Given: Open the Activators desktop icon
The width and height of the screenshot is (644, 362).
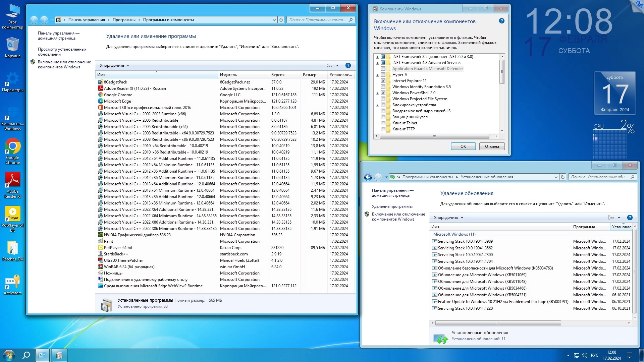Looking at the screenshot, I should [x=12, y=283].
